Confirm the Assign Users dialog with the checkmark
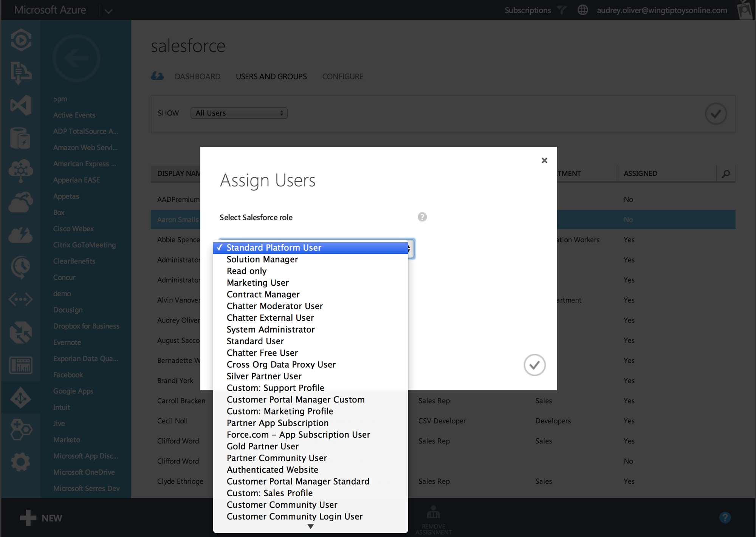Image resolution: width=756 pixels, height=537 pixels. [x=534, y=365]
